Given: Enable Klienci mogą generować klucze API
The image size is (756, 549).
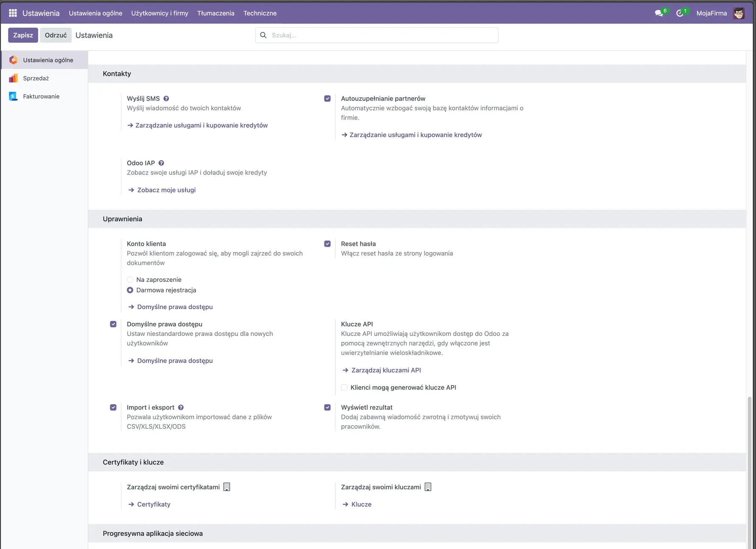Looking at the screenshot, I should (x=344, y=387).
